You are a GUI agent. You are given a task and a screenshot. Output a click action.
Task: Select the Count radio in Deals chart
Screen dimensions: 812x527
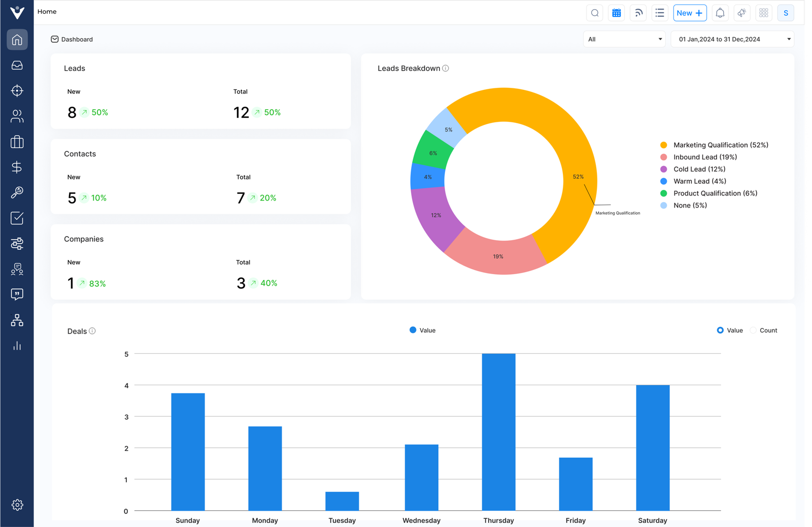(x=753, y=330)
